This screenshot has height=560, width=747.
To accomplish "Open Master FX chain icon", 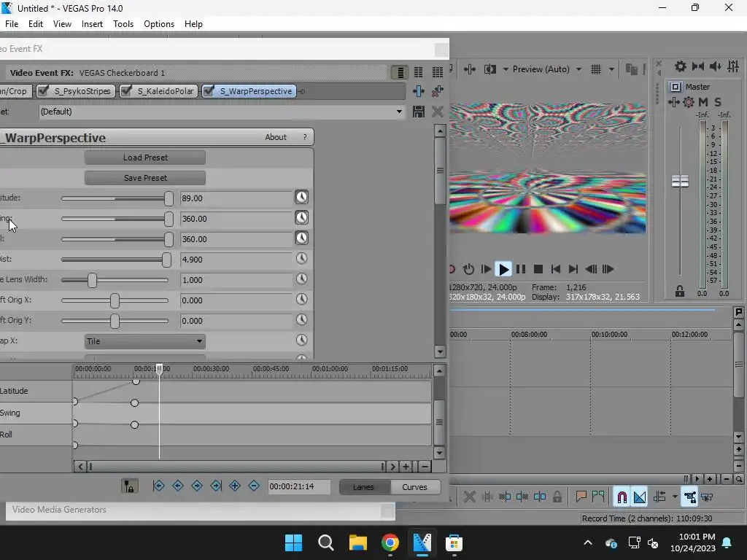I will pyautogui.click(x=673, y=102).
